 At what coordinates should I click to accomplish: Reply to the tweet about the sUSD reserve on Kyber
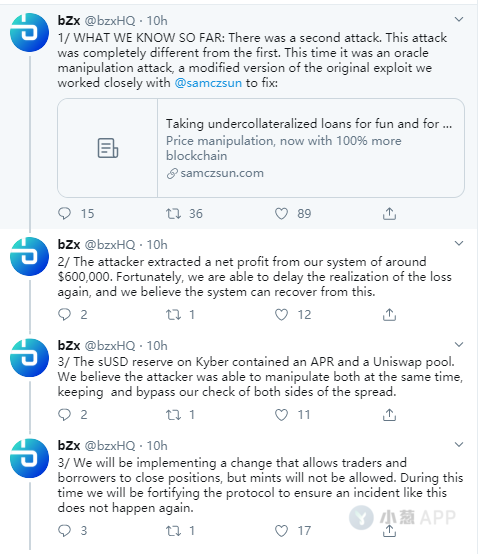point(65,414)
